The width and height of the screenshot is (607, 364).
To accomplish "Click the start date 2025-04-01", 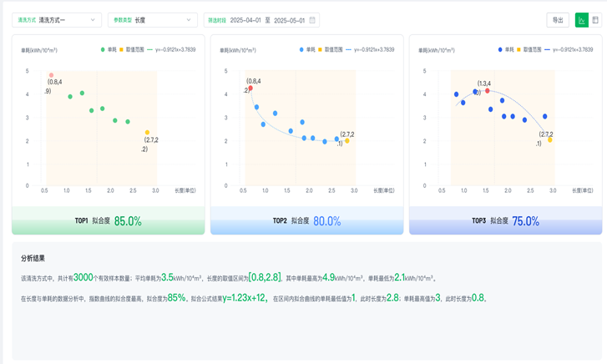I will [x=245, y=20].
